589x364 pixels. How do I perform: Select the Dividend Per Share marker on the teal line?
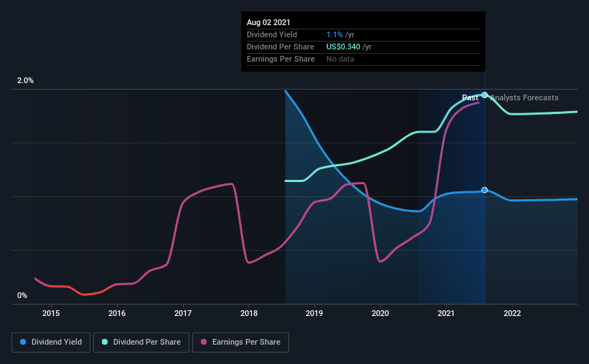(x=484, y=95)
